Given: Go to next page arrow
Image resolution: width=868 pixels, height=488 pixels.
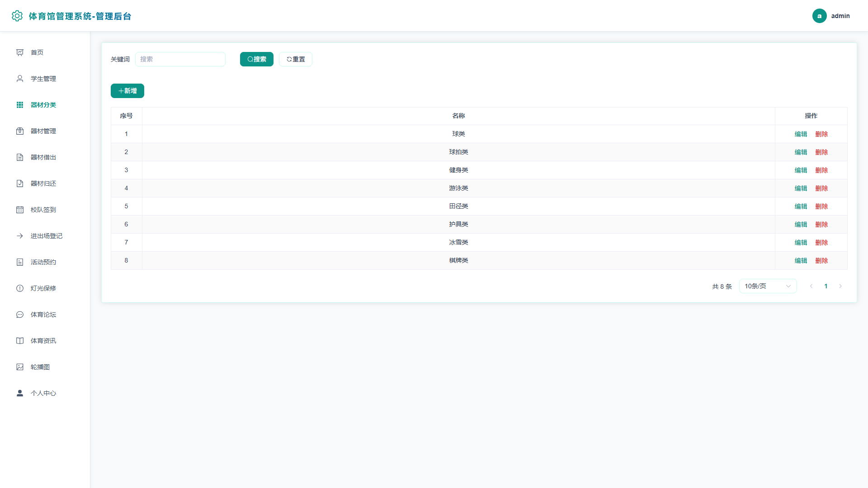Looking at the screenshot, I should click(840, 286).
